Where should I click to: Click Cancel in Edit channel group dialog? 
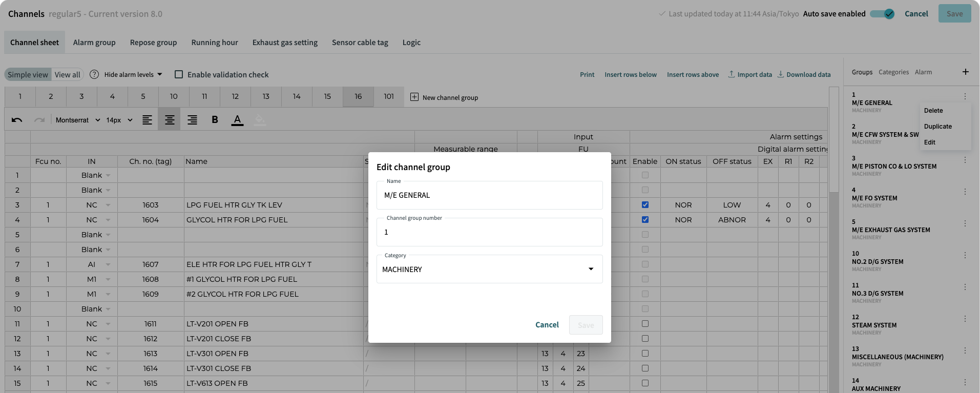point(547,325)
